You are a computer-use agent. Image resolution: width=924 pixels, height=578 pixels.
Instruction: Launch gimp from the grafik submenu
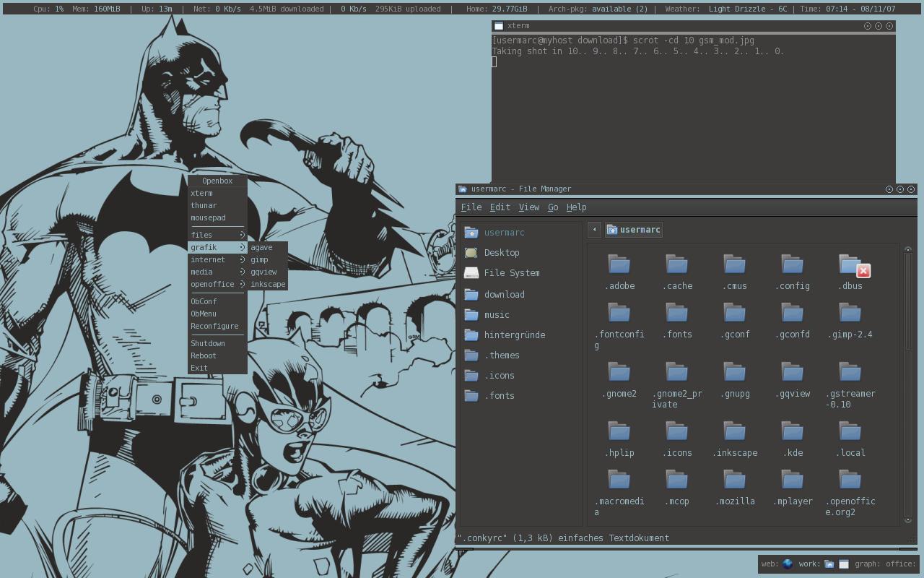268,259
